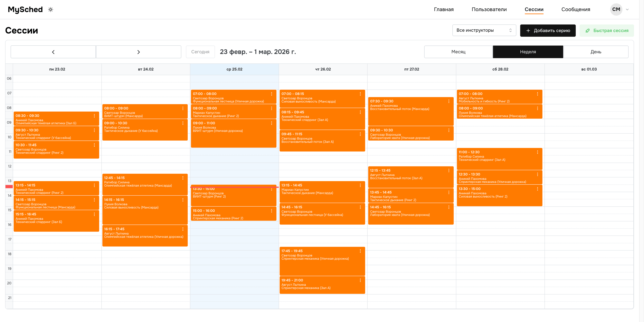Open kebab menu on Monday's 08:30 Олимпийская тяжёлая атлетика
The height and width of the screenshot is (322, 644).
click(94, 116)
